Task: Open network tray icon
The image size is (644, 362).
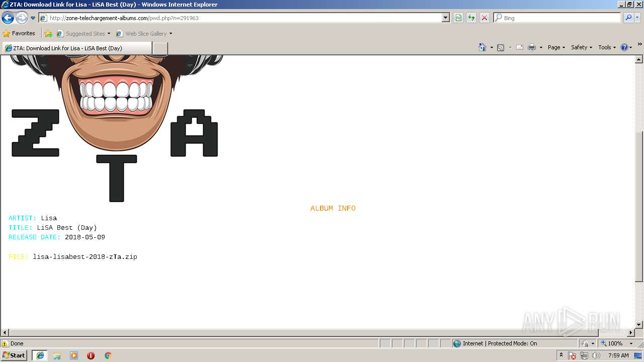Action: 584,355
